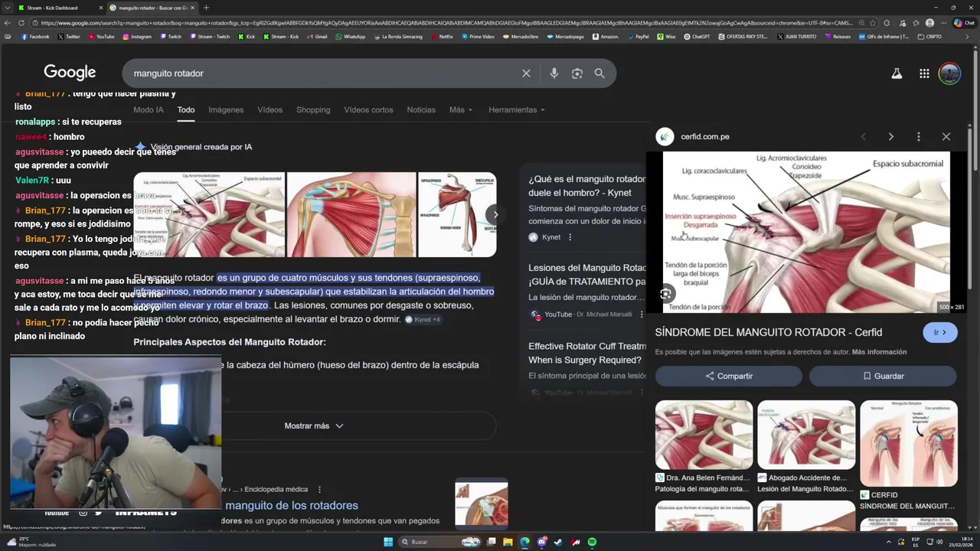Open the Prime Video bookmark

pyautogui.click(x=478, y=37)
